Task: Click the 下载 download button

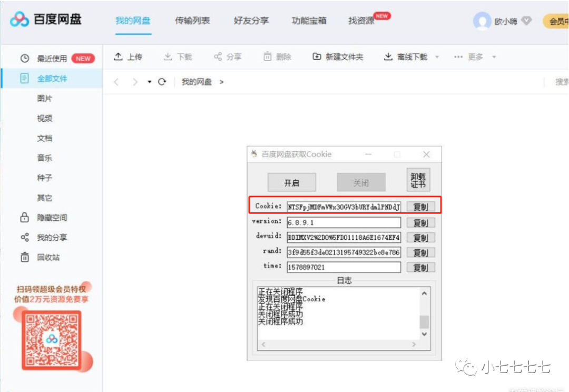Action: tap(178, 56)
